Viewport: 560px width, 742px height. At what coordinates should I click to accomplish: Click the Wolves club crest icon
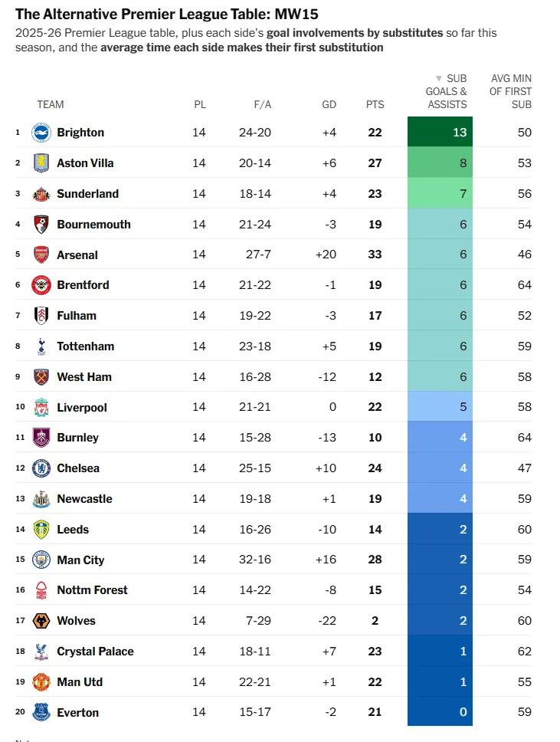pyautogui.click(x=41, y=621)
